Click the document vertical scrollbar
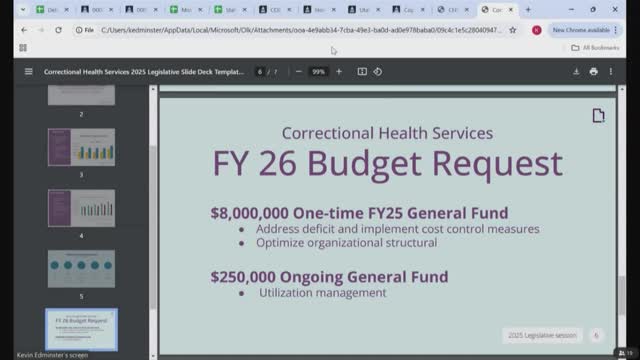640x360 pixels. [621, 296]
